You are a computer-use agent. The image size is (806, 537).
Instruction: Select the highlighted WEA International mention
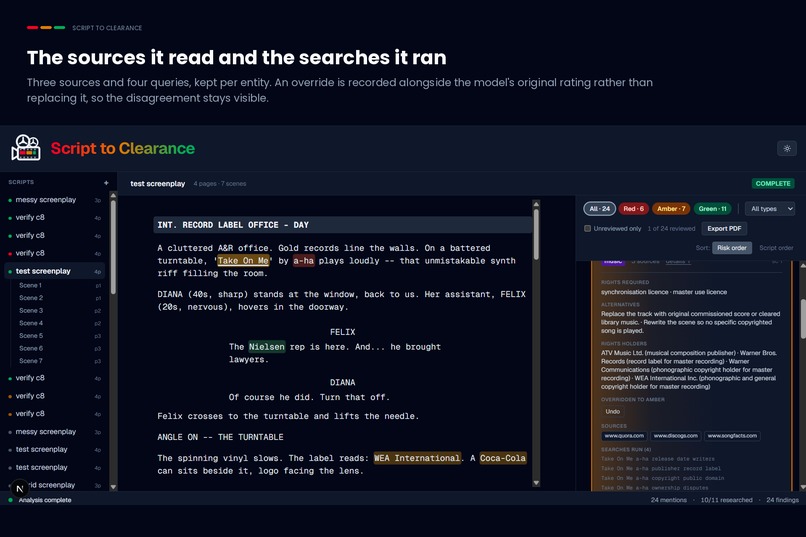click(417, 458)
